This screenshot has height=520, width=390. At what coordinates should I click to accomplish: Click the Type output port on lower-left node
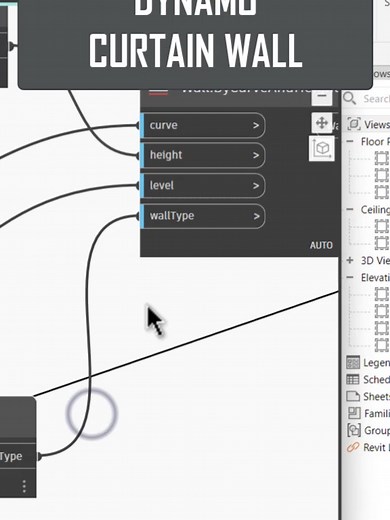pyautogui.click(x=17, y=456)
